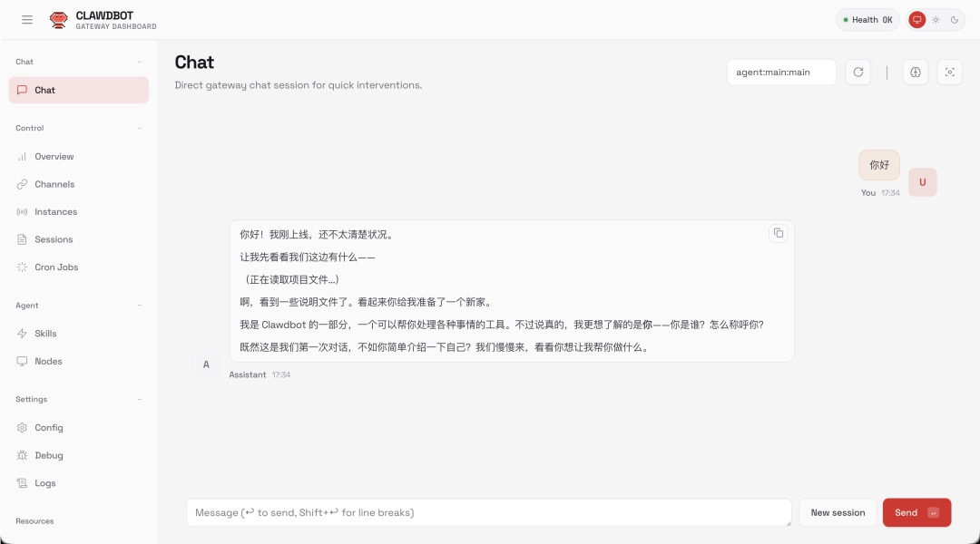Click the user avatar U

point(922,182)
